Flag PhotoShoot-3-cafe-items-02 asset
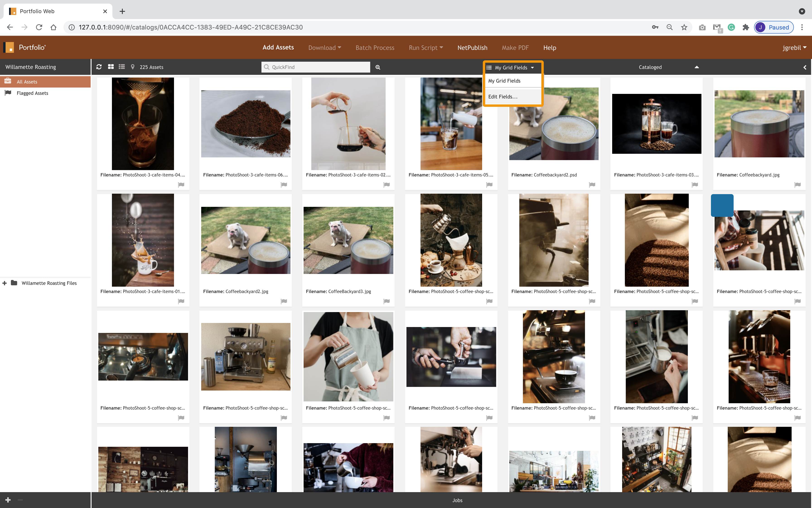Image resolution: width=812 pixels, height=508 pixels. coord(387,184)
